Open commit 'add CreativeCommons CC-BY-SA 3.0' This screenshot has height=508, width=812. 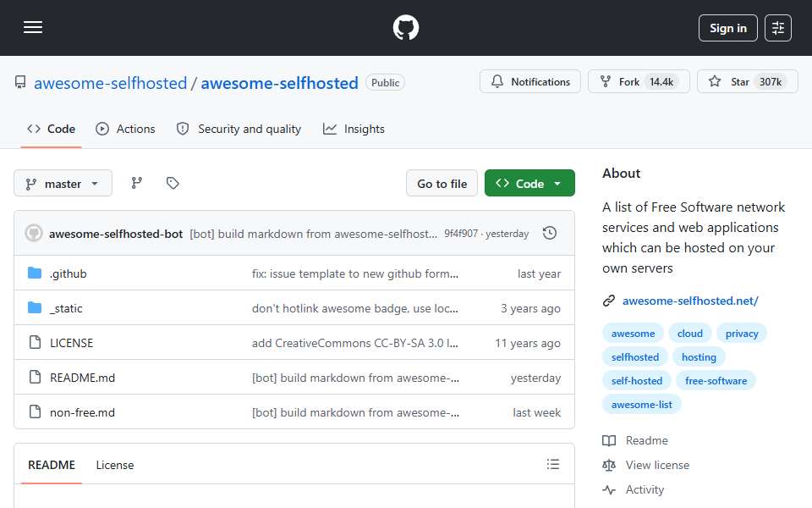pyautogui.click(x=354, y=343)
